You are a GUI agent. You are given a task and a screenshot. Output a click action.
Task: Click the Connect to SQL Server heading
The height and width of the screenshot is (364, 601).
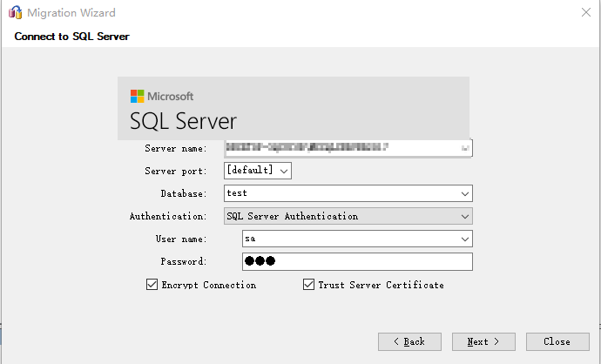click(71, 37)
